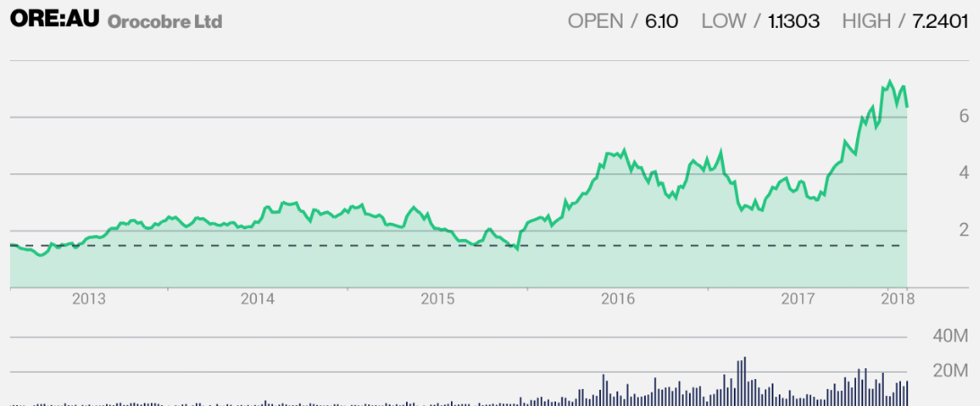This screenshot has height=406, width=980.
Task: Click the LOW label
Action: 724,21
